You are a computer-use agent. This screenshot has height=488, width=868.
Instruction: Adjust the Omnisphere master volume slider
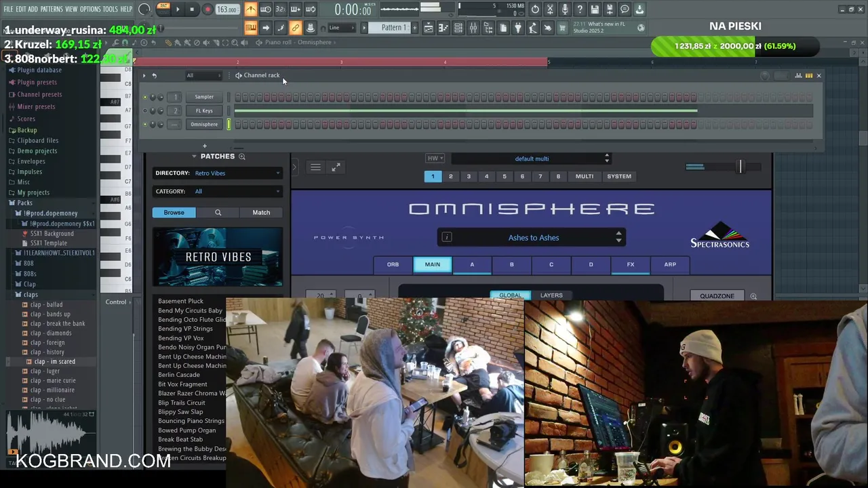(741, 166)
